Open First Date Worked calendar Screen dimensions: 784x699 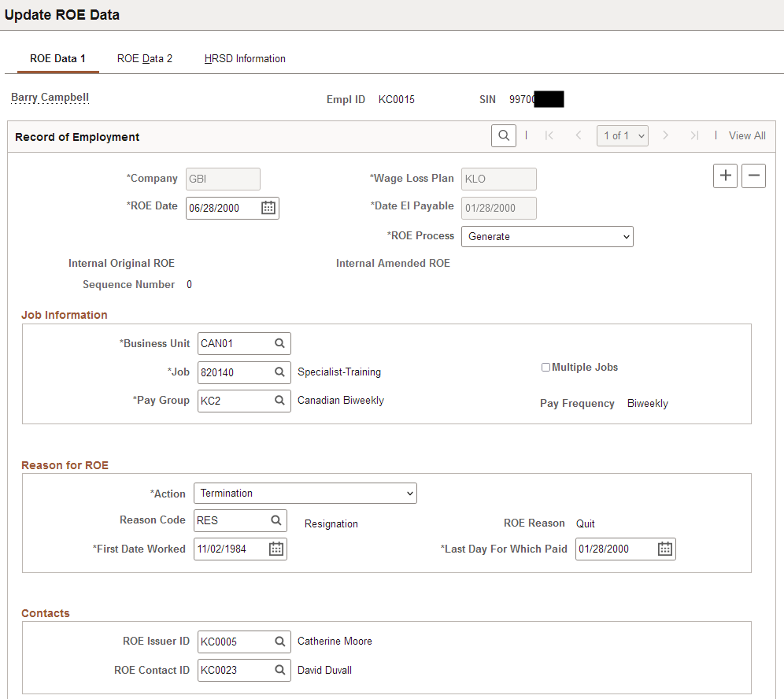pos(276,549)
